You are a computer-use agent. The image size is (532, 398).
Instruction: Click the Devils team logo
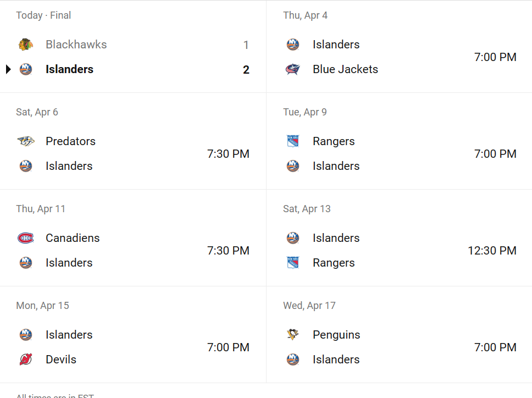[x=25, y=360]
